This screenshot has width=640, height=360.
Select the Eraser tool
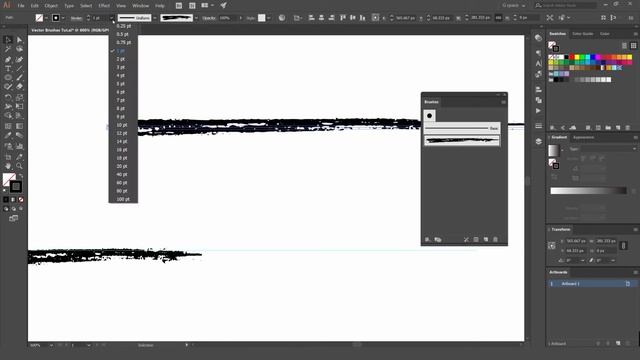tap(19, 87)
